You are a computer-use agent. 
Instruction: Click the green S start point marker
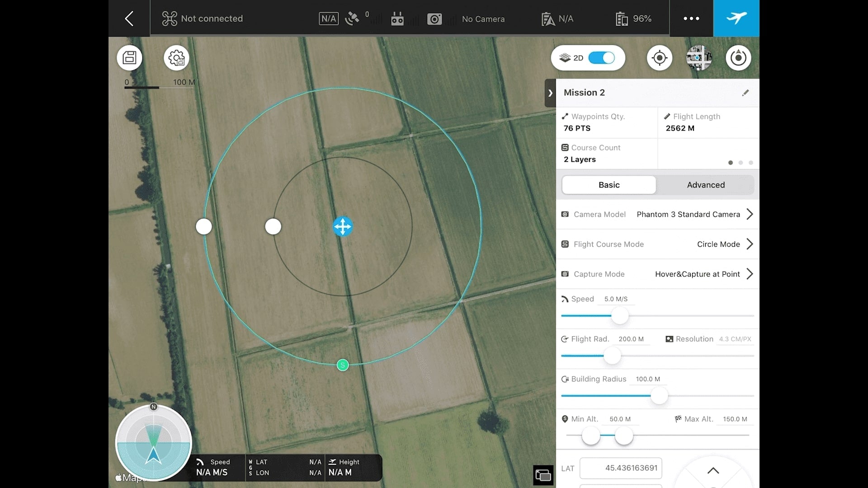pos(343,365)
